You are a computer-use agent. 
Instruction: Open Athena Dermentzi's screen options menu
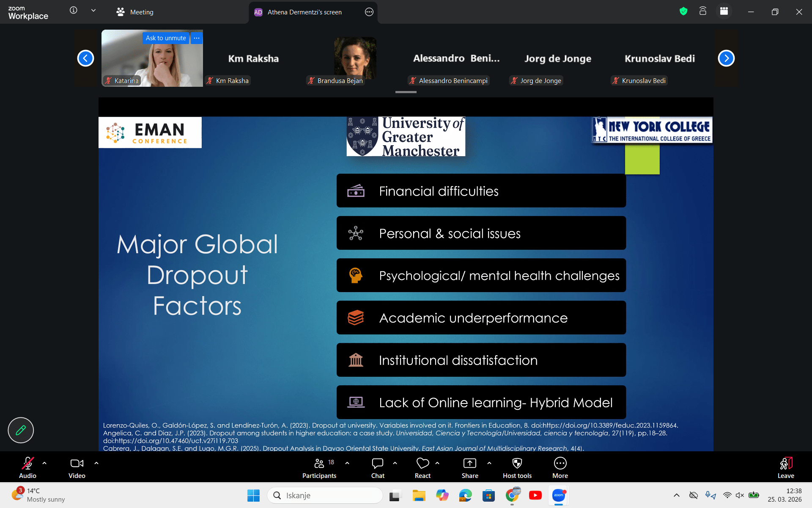(369, 12)
